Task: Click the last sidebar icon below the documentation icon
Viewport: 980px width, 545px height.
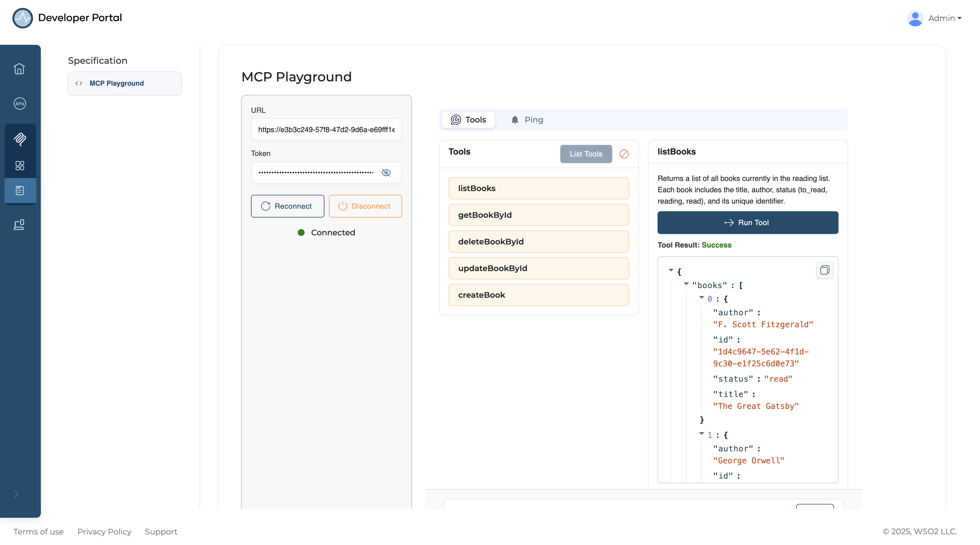Action: pyautogui.click(x=19, y=225)
